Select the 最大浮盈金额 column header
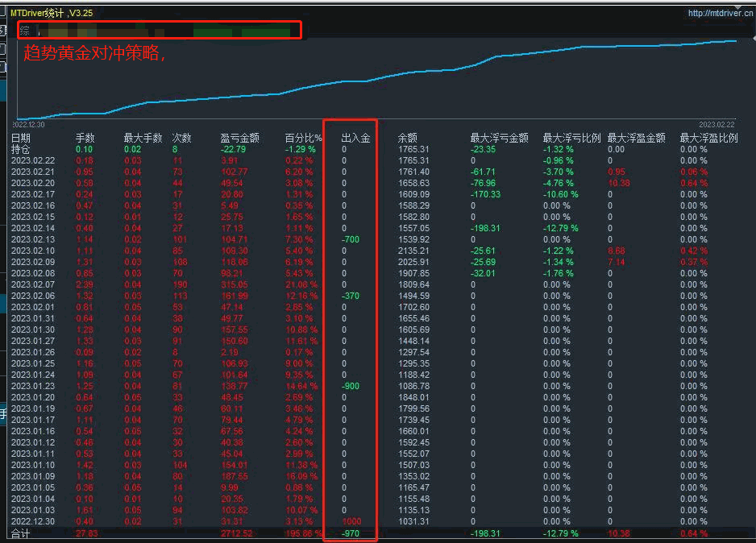The width and height of the screenshot is (756, 543). tap(636, 138)
